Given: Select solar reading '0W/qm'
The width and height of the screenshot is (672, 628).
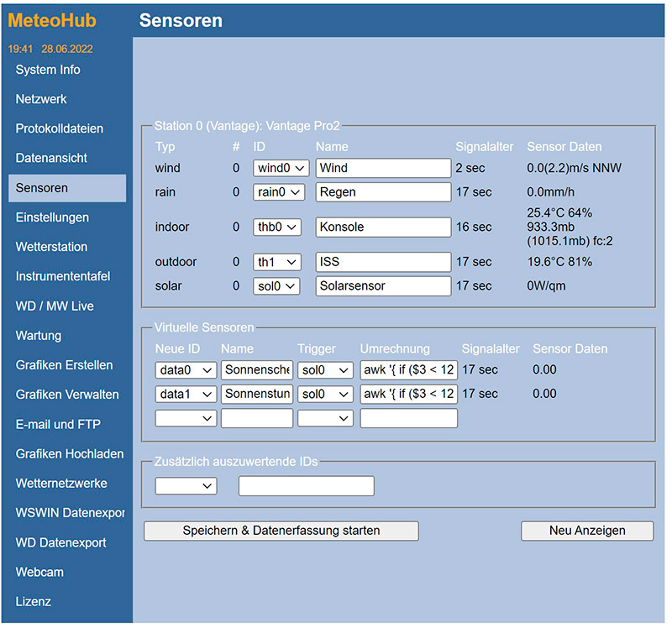Looking at the screenshot, I should (546, 286).
